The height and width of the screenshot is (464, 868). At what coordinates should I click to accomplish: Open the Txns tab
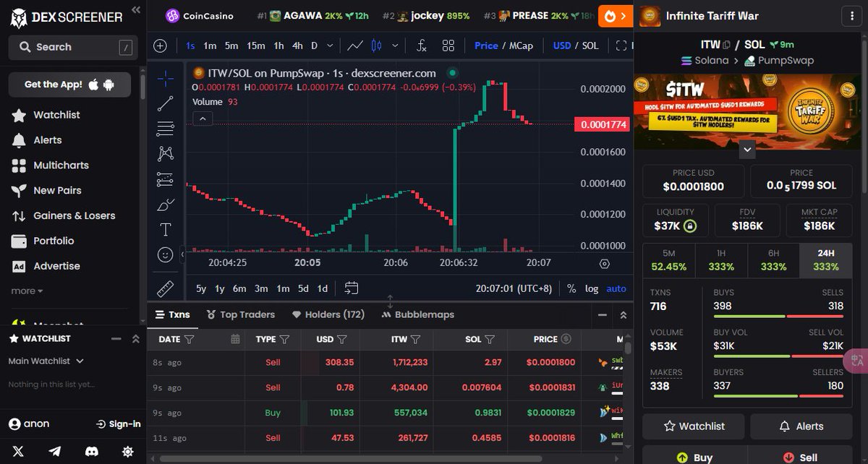point(174,314)
